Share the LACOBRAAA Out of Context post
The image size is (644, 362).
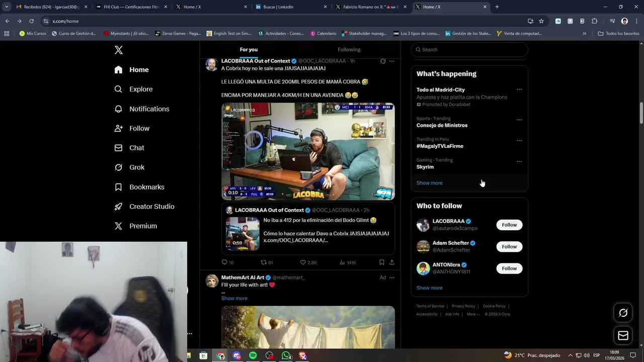[391, 262]
